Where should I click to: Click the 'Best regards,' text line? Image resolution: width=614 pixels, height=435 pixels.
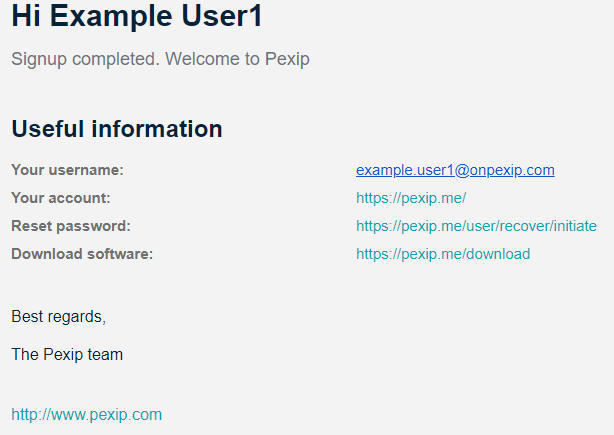tap(58, 317)
